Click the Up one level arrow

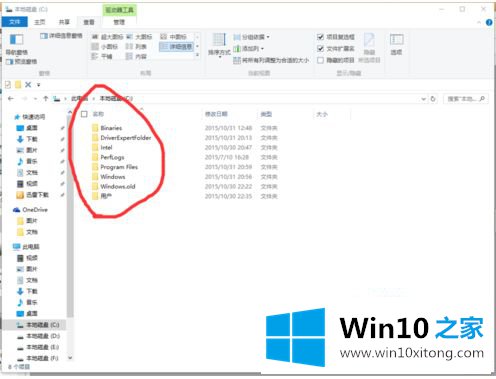point(46,99)
